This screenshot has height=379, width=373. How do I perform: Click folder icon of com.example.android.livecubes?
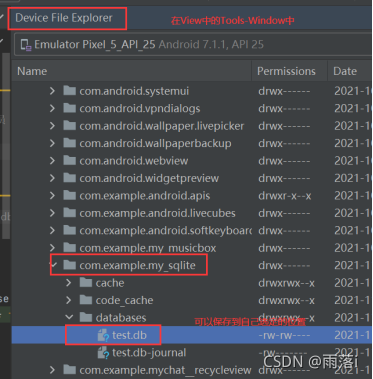click(69, 213)
